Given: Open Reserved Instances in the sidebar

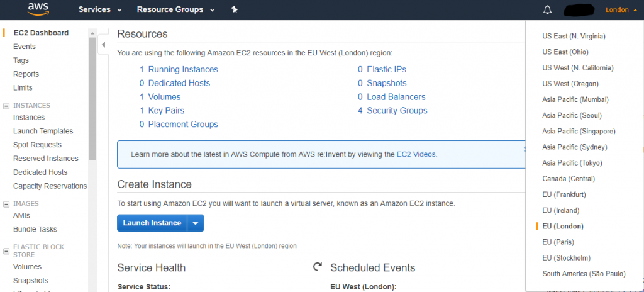Looking at the screenshot, I should coord(45,159).
